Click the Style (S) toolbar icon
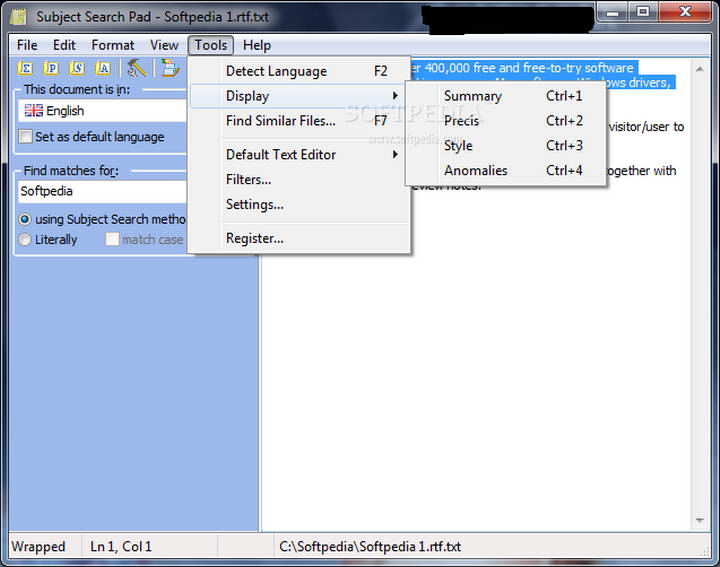 point(77,68)
